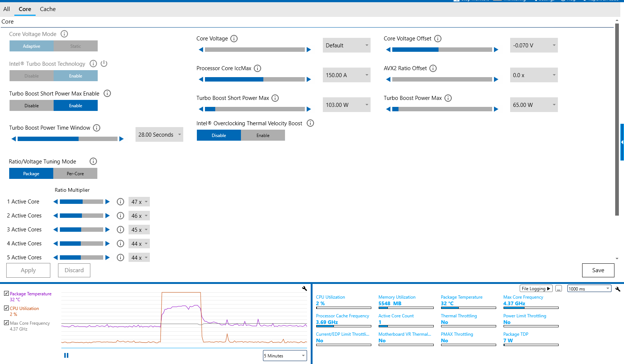Open info icon for 1 Active Core
Viewport: 624px width, 364px height.
click(x=120, y=202)
